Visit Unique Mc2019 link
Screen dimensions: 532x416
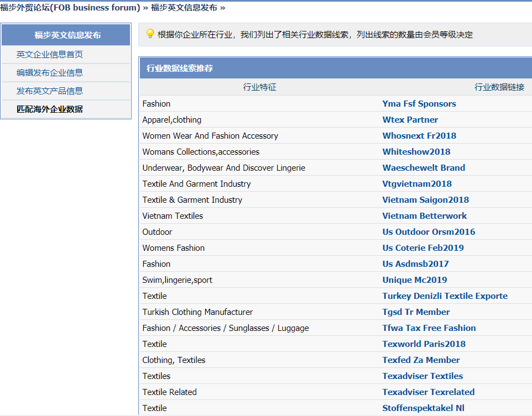pos(415,280)
